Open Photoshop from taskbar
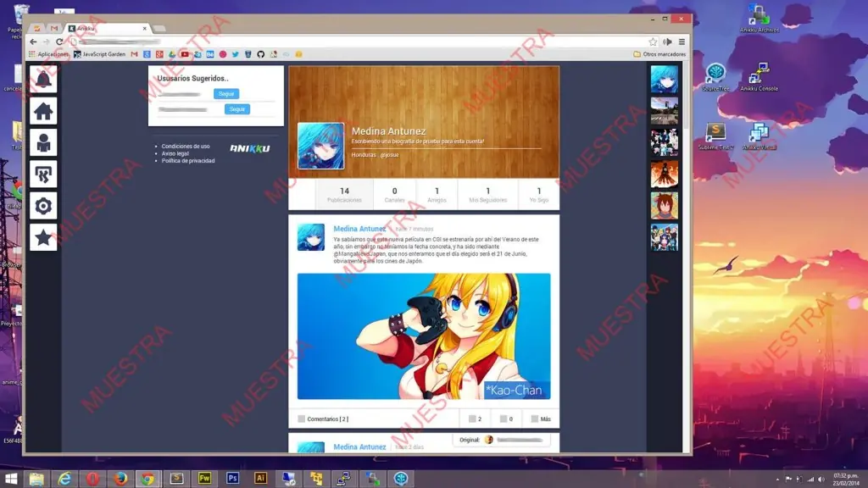This screenshot has width=868, height=488. (x=232, y=479)
